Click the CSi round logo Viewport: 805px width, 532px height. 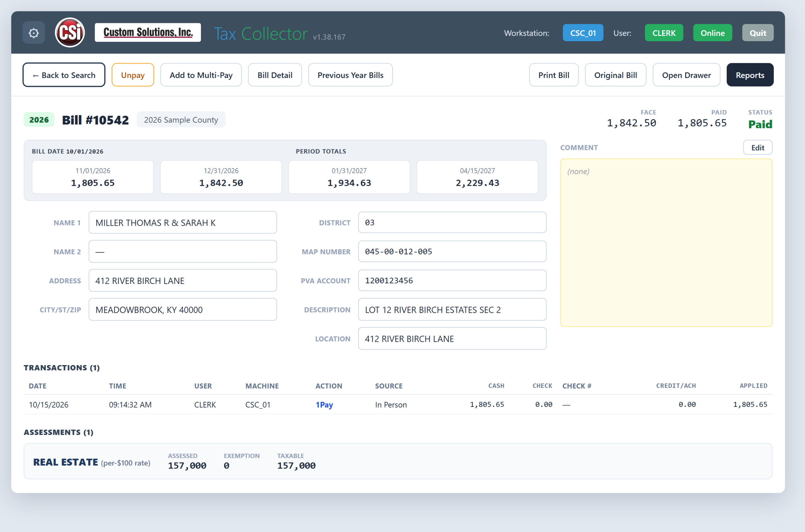point(70,33)
